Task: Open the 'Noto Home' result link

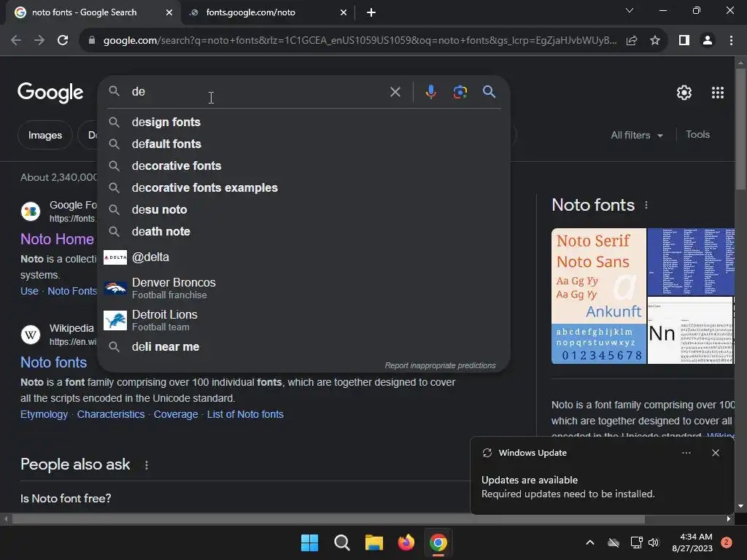Action: (57, 239)
